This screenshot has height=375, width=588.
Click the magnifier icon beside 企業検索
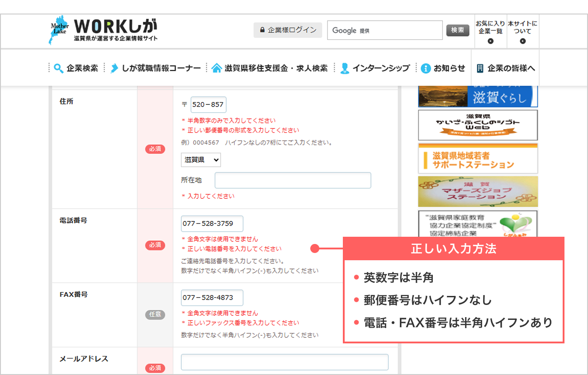click(58, 68)
